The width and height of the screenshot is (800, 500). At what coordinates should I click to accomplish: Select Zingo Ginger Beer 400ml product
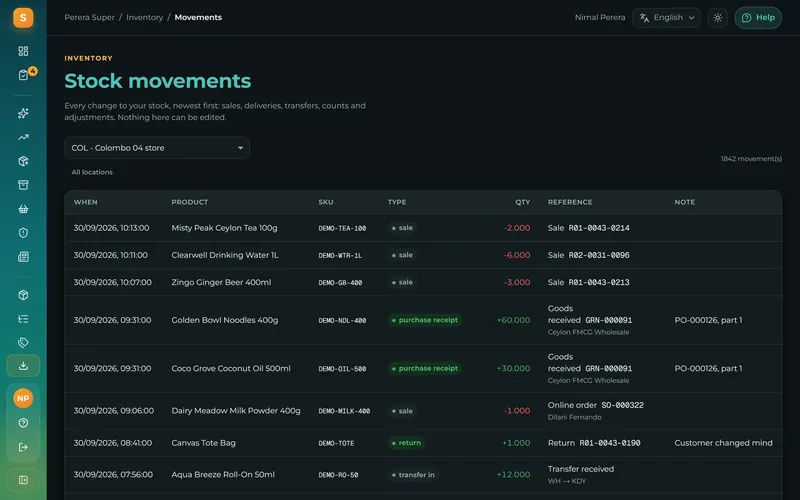(221, 282)
